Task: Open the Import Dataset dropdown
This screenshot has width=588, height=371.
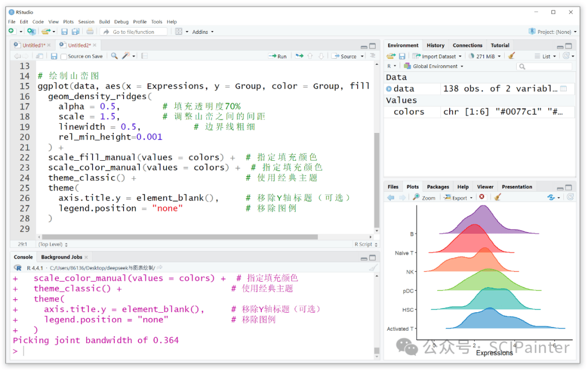Action: [x=437, y=56]
